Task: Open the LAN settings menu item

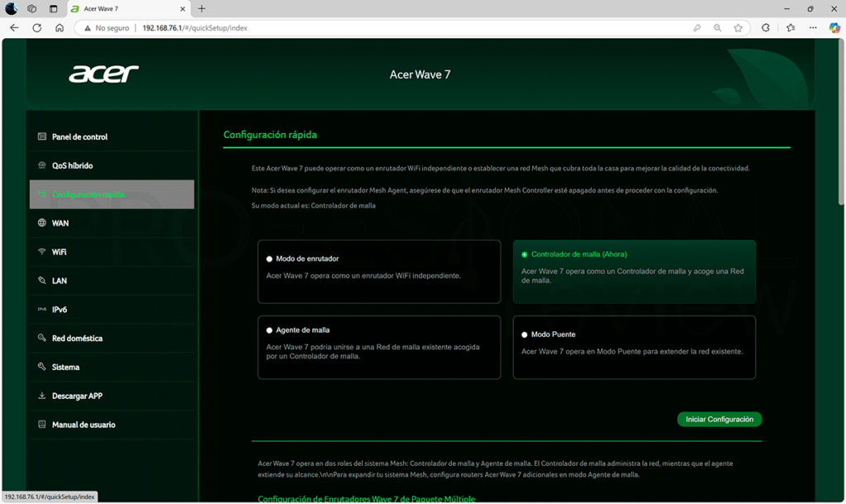Action: 112,281
